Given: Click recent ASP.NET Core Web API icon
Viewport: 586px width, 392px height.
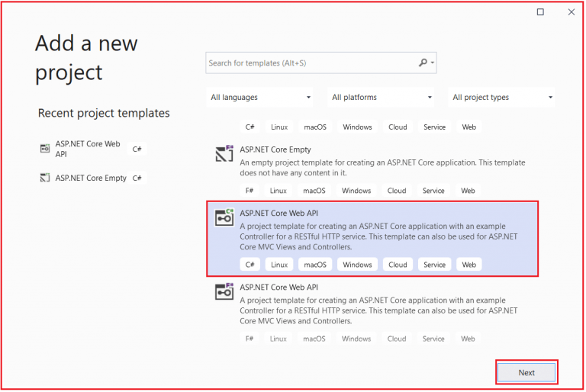Looking at the screenshot, I should [x=44, y=148].
